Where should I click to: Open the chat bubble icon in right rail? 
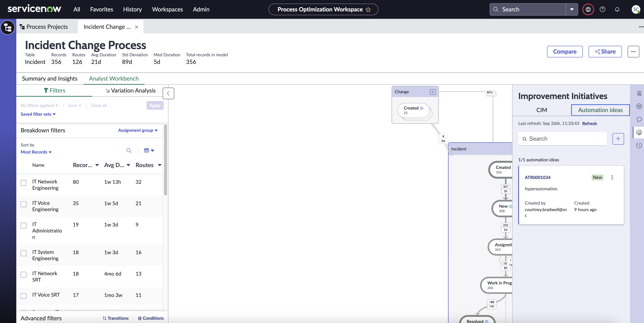point(639,119)
